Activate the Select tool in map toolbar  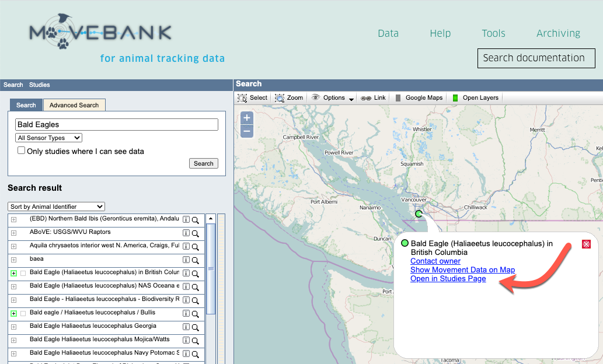252,98
